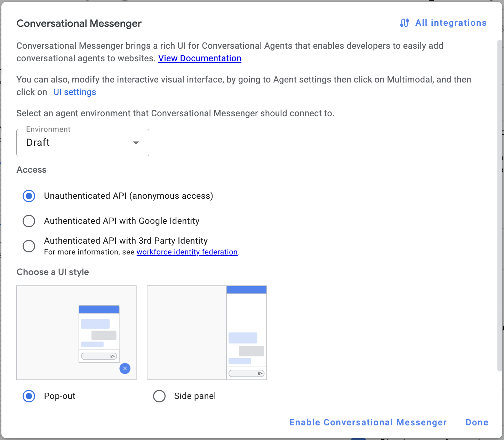
Task: Click the blue close icon in Pop-out preview
Action: click(x=125, y=369)
